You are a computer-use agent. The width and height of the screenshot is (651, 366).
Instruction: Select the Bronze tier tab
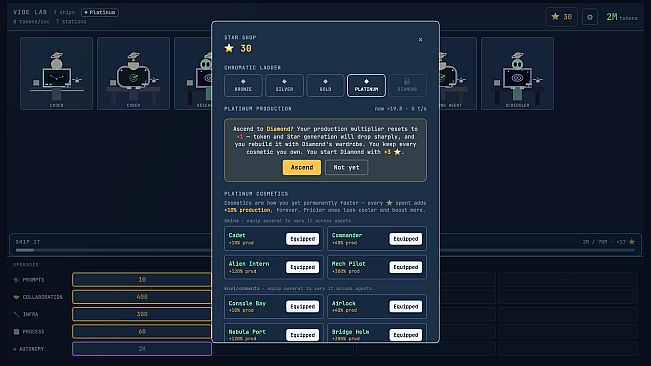point(243,85)
